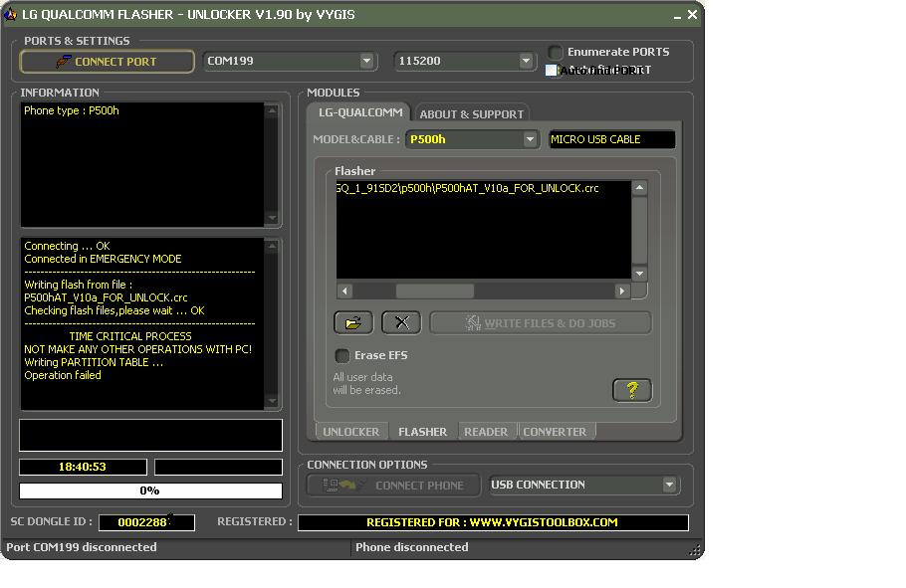Open the CONVERTER tab
The width and height of the screenshot is (906, 588).
coord(555,432)
